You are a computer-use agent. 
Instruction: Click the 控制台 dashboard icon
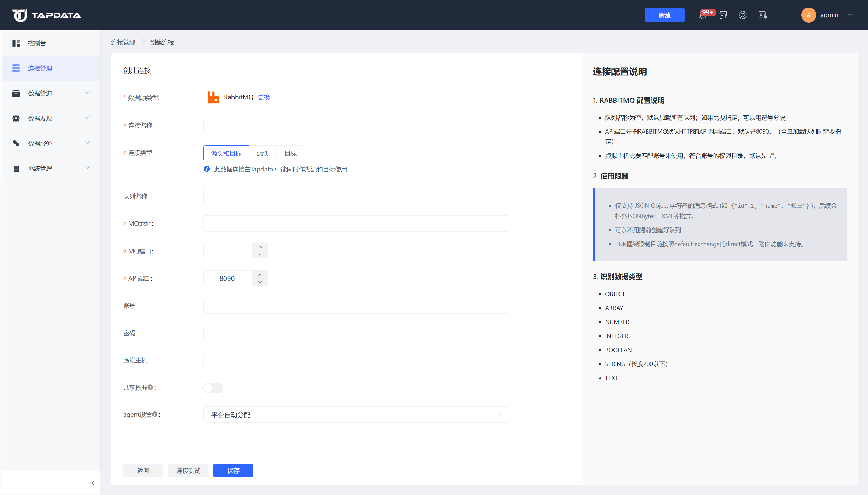click(16, 43)
